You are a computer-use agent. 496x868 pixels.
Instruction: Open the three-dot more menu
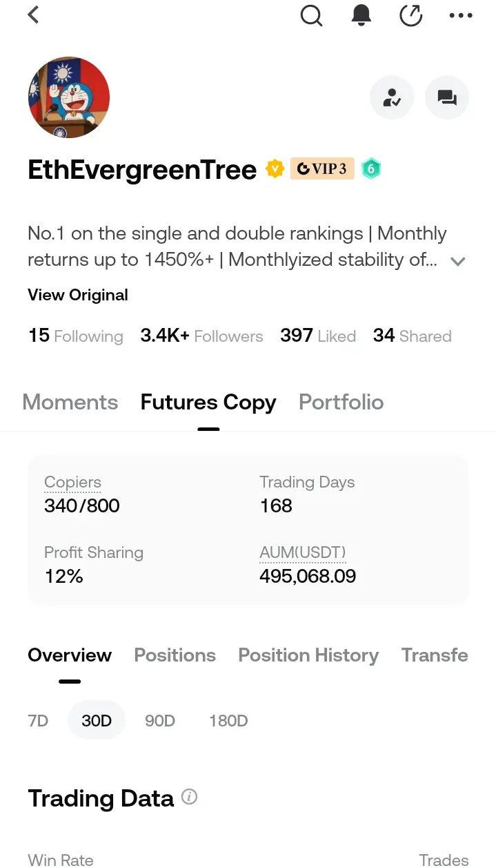tap(460, 15)
